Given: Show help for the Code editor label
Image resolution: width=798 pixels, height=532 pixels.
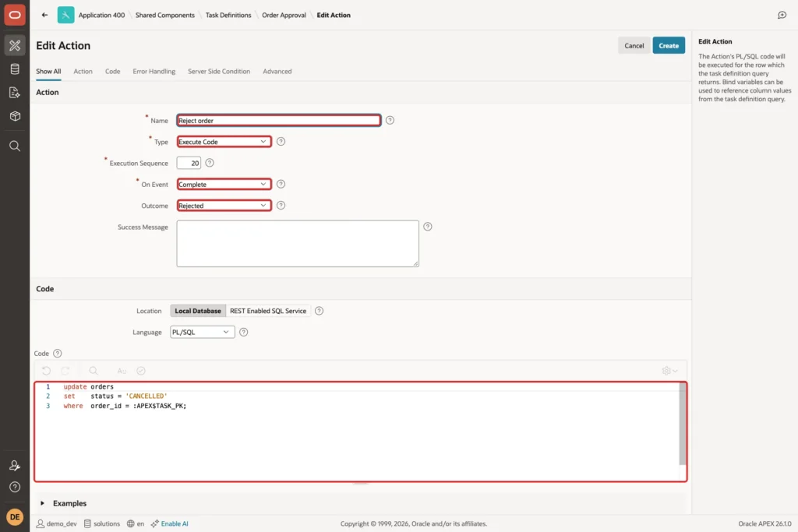Looking at the screenshot, I should pos(58,353).
